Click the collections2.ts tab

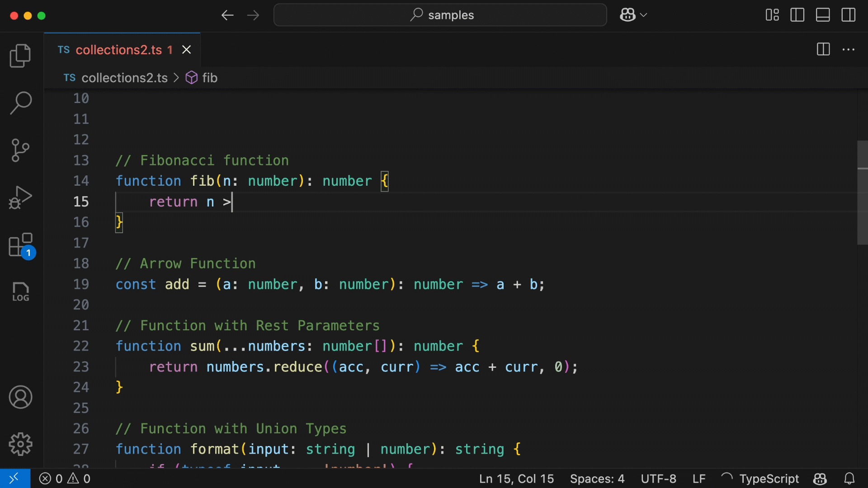123,49
